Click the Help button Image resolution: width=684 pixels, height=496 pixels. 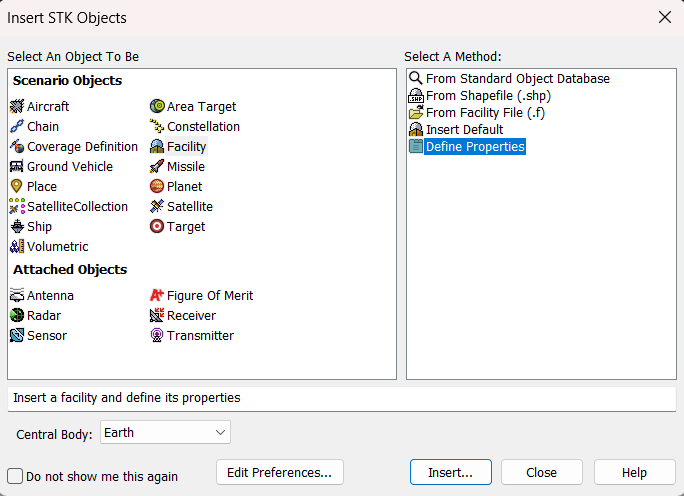pyautogui.click(x=634, y=472)
